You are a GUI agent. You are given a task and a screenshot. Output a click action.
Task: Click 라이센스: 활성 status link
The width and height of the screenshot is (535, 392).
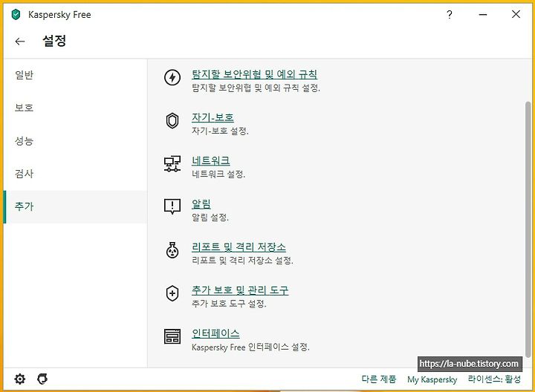494,379
